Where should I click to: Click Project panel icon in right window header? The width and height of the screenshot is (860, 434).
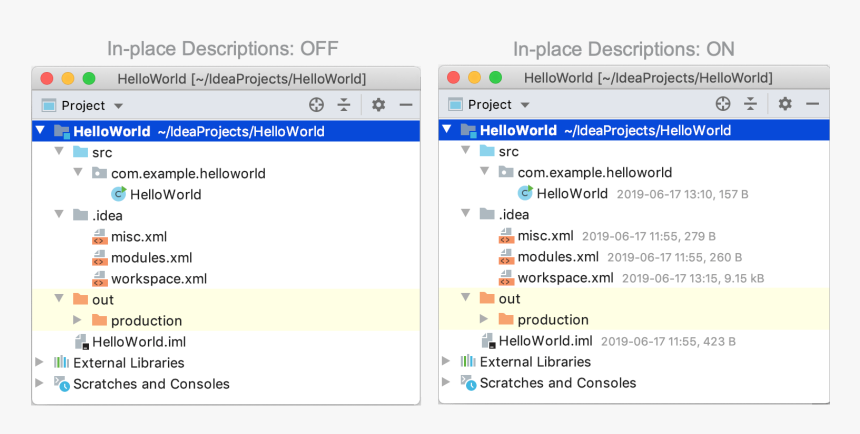455,104
